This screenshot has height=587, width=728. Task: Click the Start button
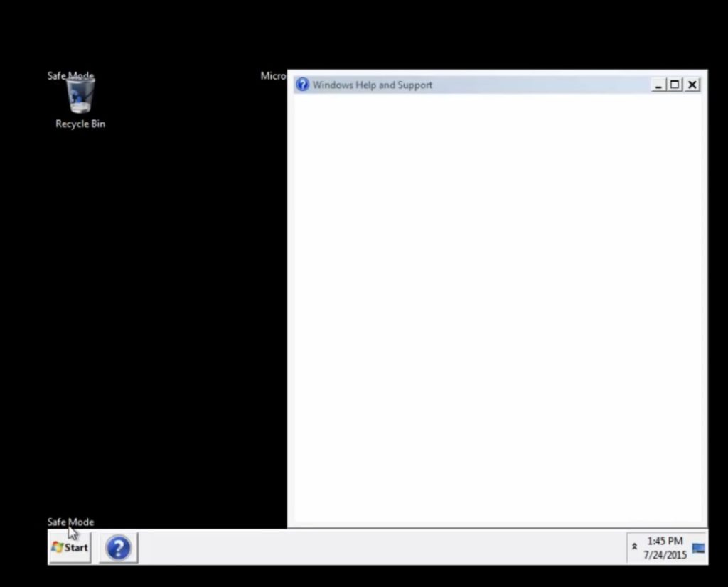click(x=70, y=547)
